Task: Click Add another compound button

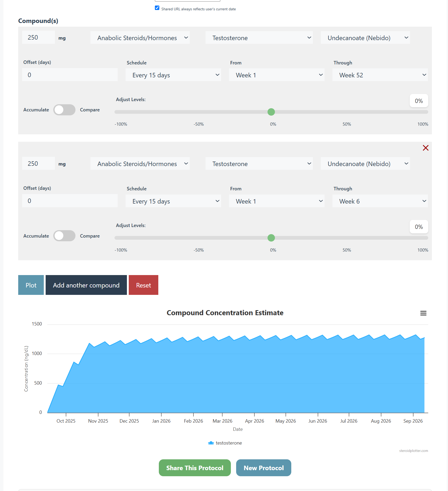Action: coord(86,285)
